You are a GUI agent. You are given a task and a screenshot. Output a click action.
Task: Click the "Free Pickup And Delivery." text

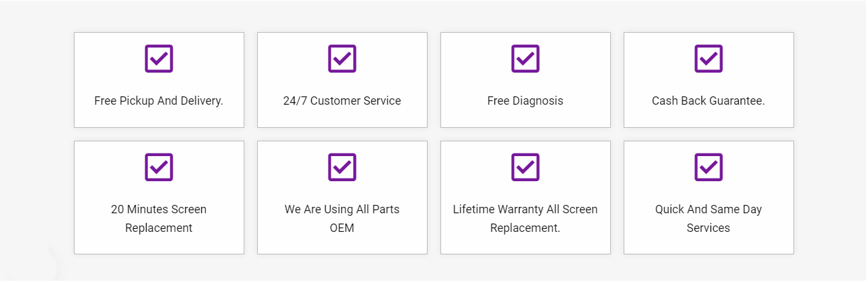pos(159,101)
